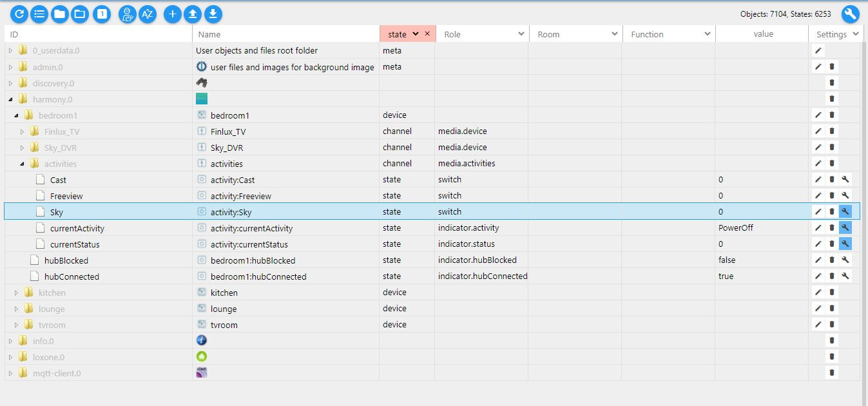Toggle expert mode in the toolbar
Image resolution: width=868 pixels, height=406 pixels.
click(128, 14)
